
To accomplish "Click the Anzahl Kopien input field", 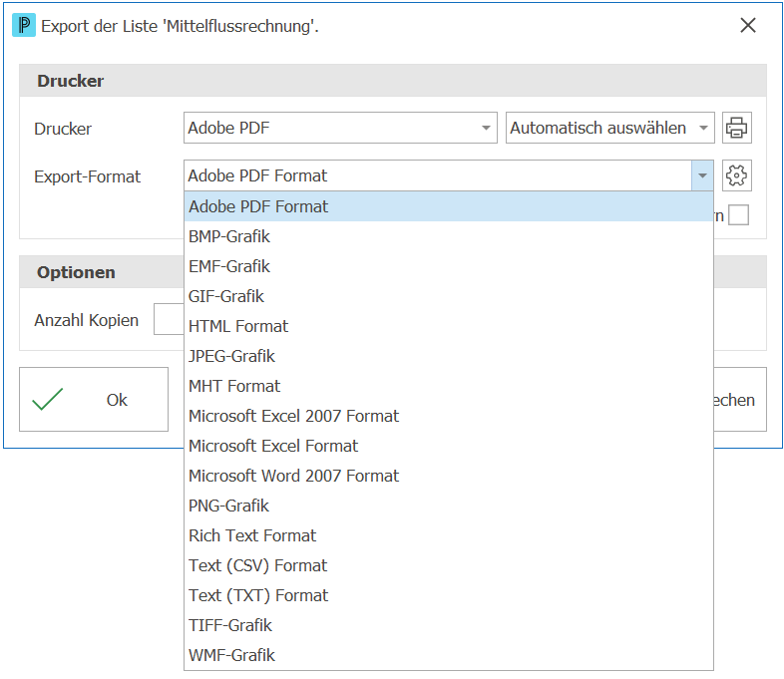I will pyautogui.click(x=169, y=319).
